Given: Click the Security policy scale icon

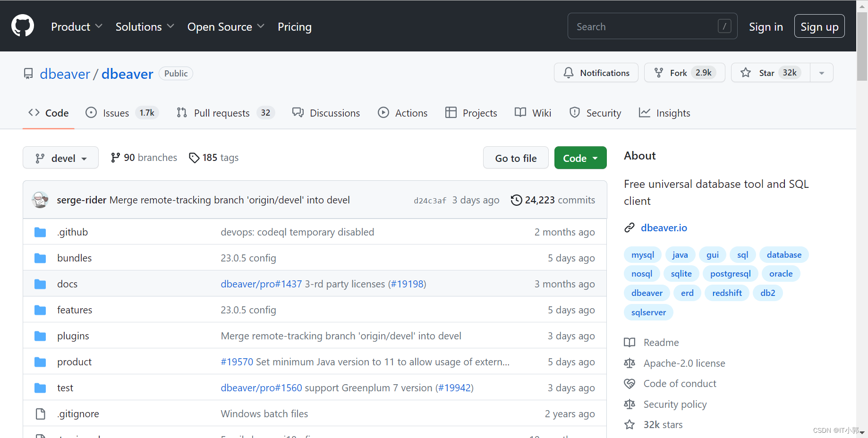Looking at the screenshot, I should click(x=630, y=404).
